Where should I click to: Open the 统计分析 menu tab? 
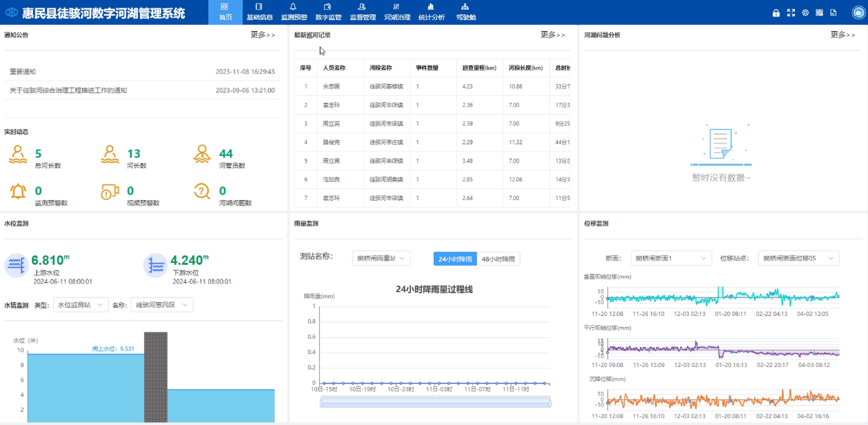432,12
